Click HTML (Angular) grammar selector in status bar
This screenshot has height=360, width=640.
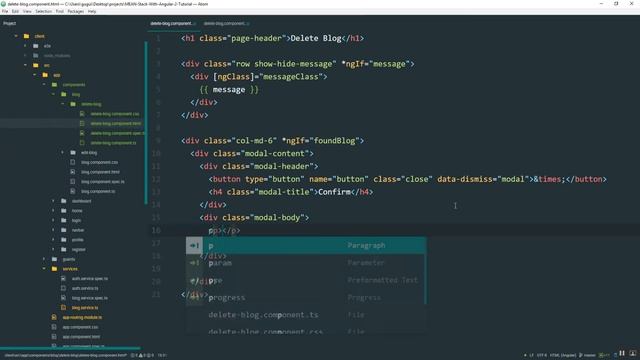(562, 355)
